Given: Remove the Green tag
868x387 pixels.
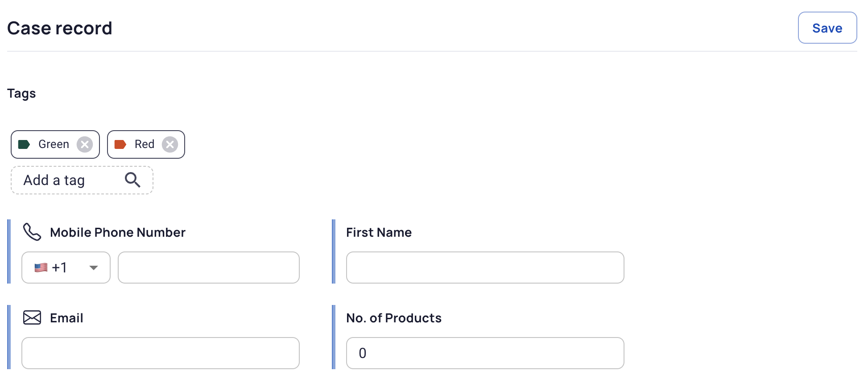Looking at the screenshot, I should tap(85, 144).
